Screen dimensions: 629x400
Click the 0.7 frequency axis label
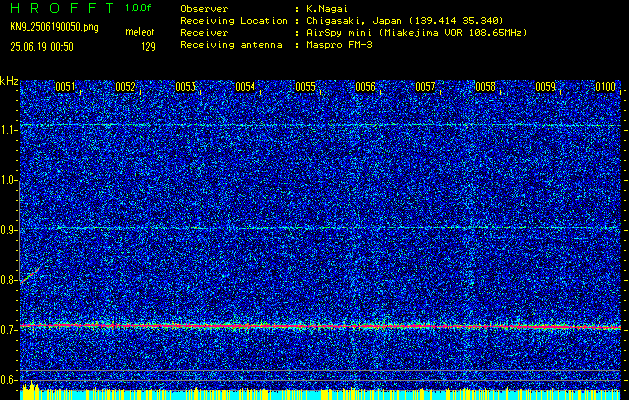[8, 330]
